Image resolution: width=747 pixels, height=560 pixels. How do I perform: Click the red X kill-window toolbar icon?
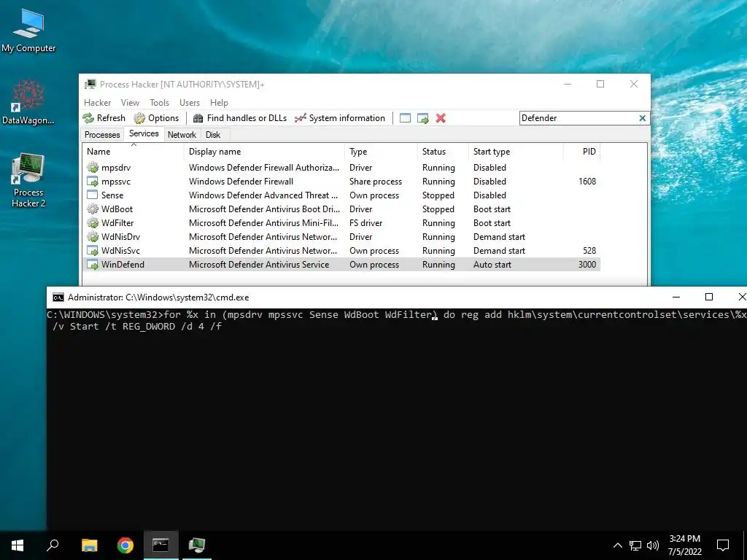441,118
